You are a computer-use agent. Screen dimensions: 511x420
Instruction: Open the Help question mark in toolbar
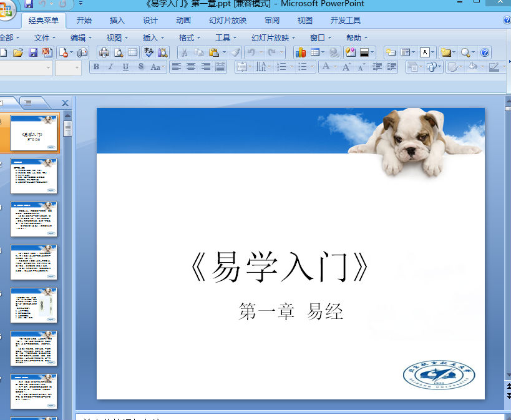[485, 52]
